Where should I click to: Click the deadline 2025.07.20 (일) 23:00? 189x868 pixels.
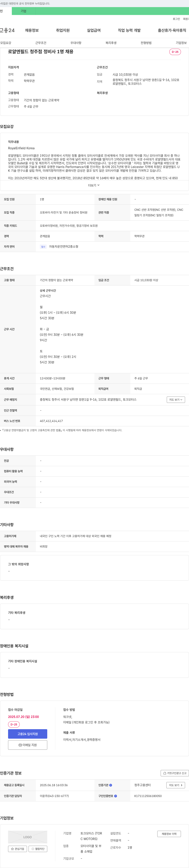[x=24, y=717]
